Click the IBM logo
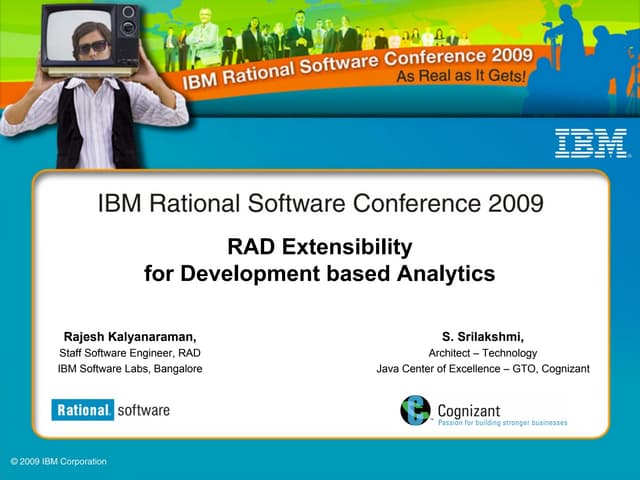Screen dimensions: 640x480 tap(592, 143)
